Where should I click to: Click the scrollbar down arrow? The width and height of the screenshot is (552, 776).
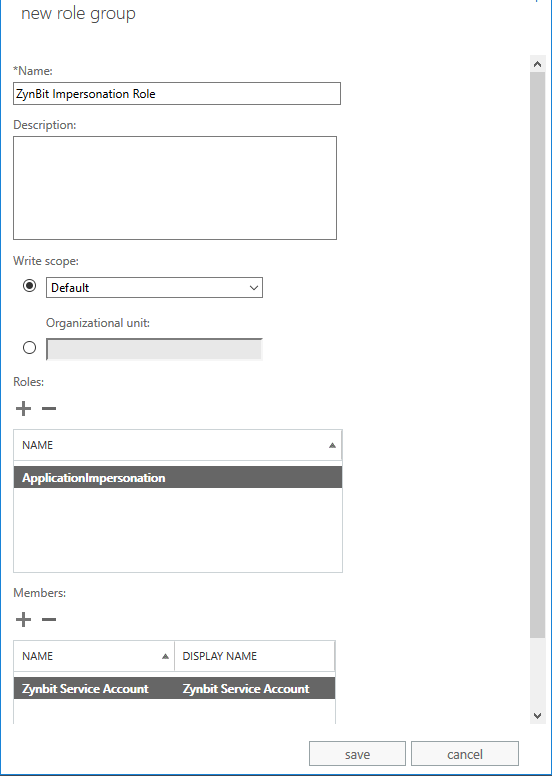click(538, 716)
